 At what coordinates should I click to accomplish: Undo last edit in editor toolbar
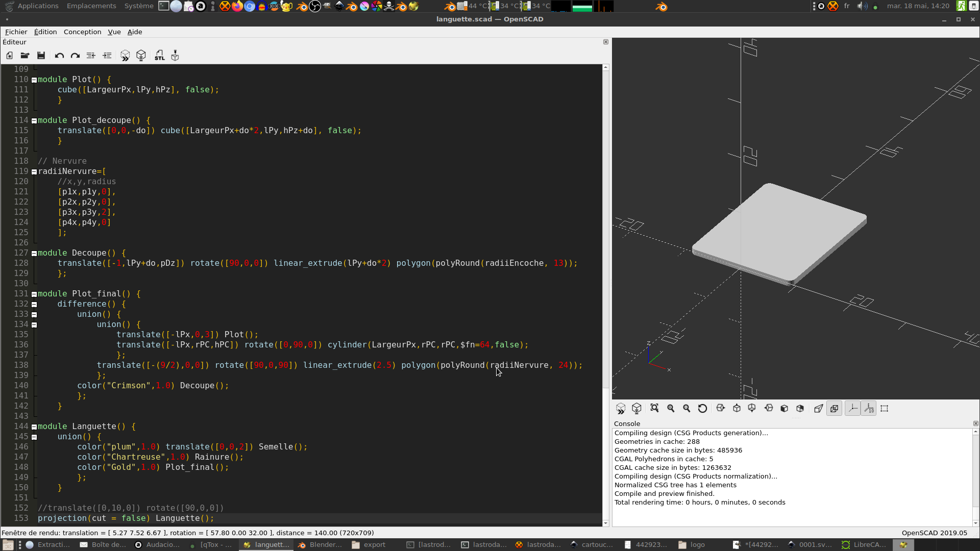59,56
